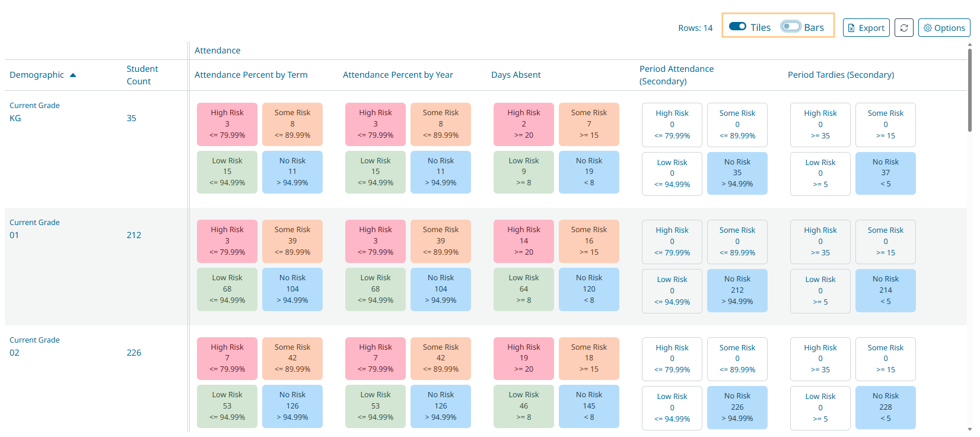The image size is (980, 437).
Task: Click the Demographic sort arrow icon
Action: pos(73,75)
